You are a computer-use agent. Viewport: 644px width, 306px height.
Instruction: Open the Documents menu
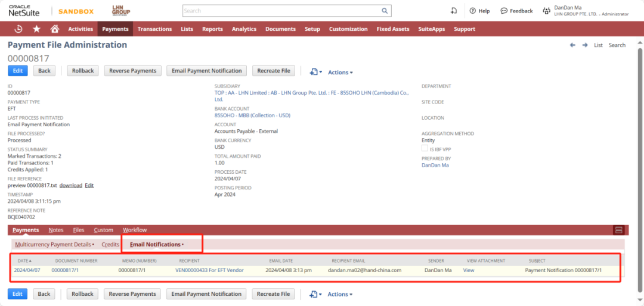click(x=280, y=29)
